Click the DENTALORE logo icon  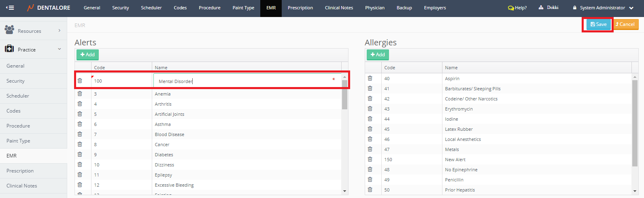point(30,8)
